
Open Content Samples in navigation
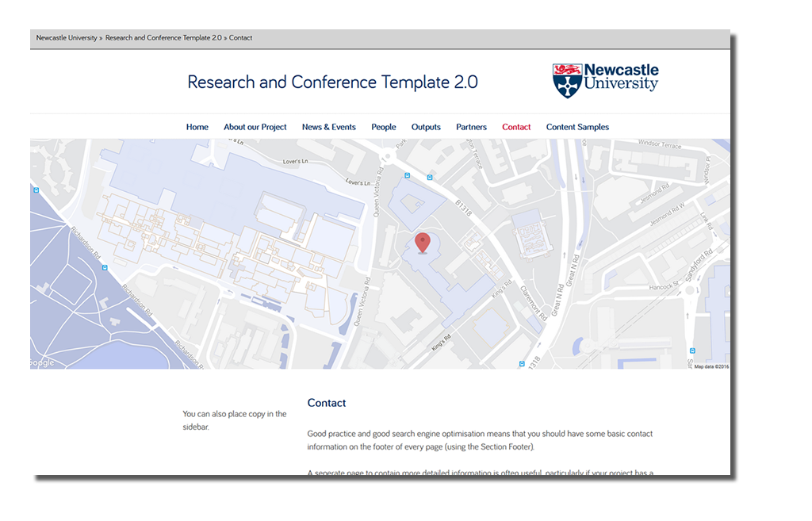[x=577, y=127]
